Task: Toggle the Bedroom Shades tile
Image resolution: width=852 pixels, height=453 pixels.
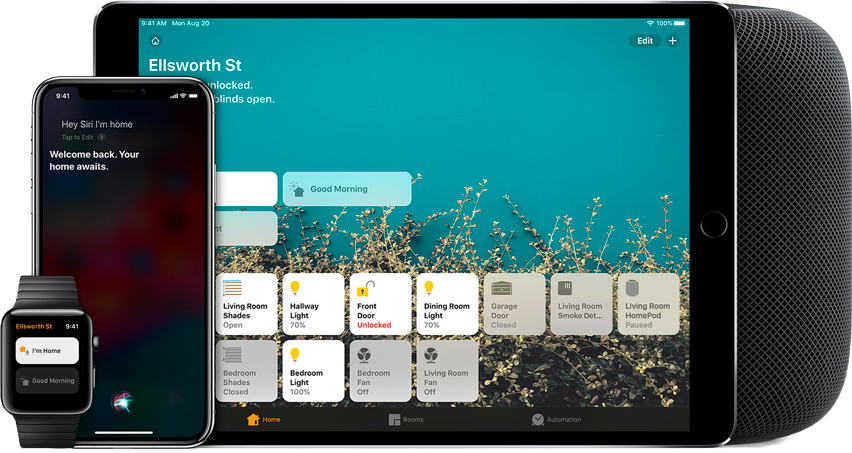Action: 247,371
